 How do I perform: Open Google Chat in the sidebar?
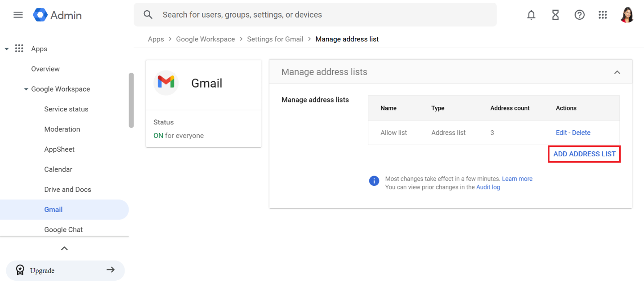click(x=63, y=230)
